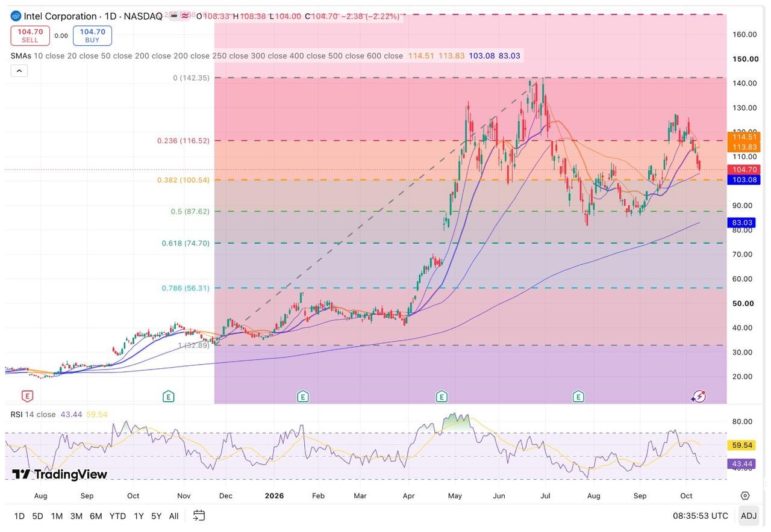Open the red earnings marker from July 2025
The height and width of the screenshot is (532, 771).
(27, 396)
